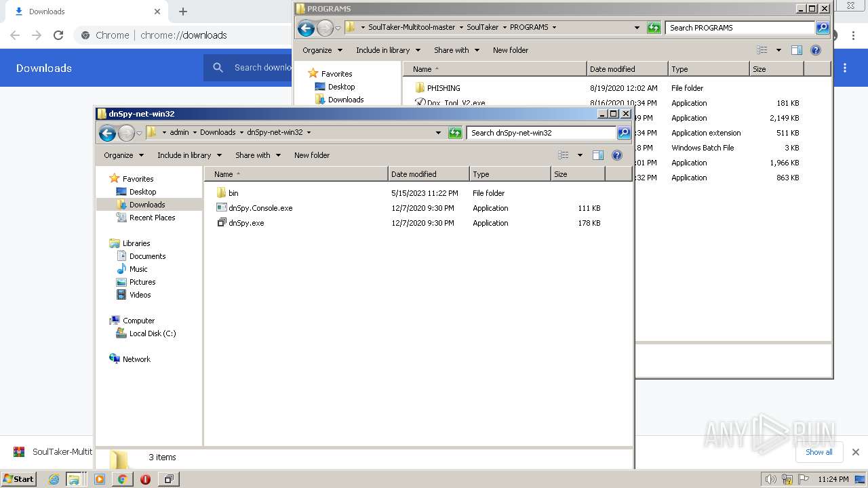The width and height of the screenshot is (868, 488).
Task: Sort by Name column in dnSpy-net-win32 window
Action: [x=296, y=174]
